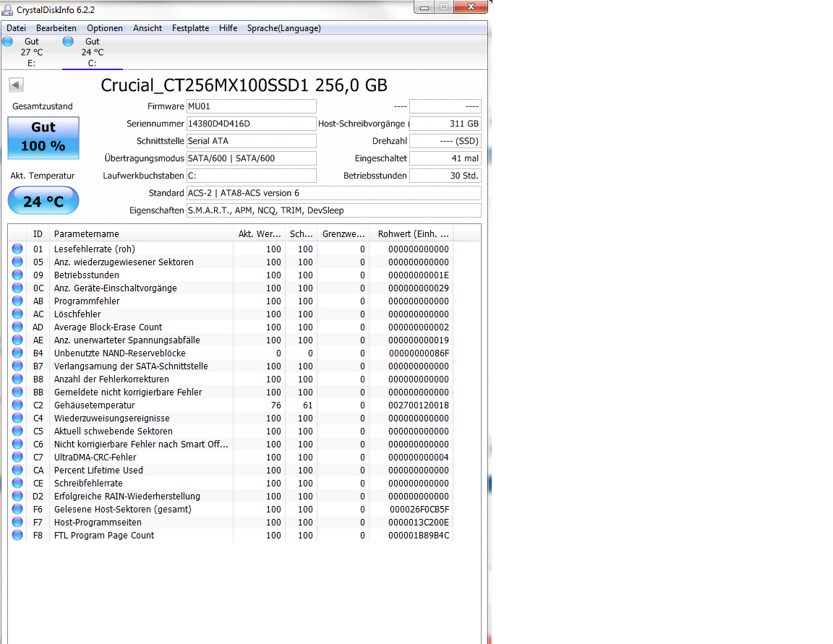This screenshot has width=833, height=644.
Task: Click the Parametername column header
Action: click(141, 234)
